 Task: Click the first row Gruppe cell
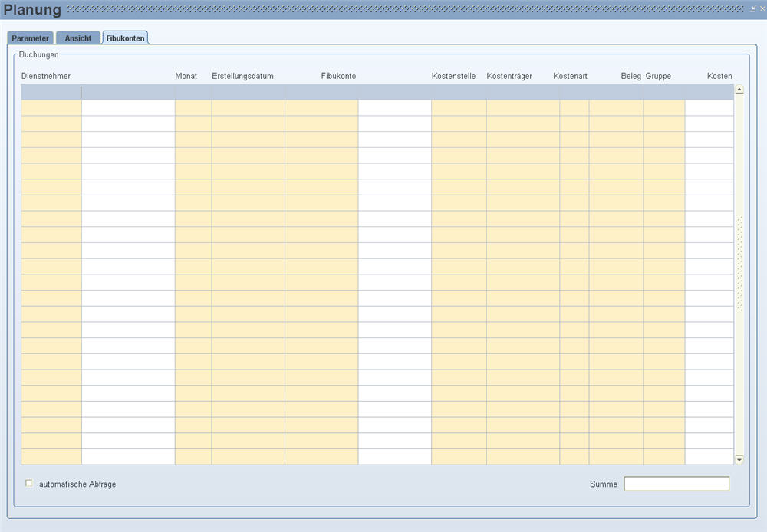[663, 92]
